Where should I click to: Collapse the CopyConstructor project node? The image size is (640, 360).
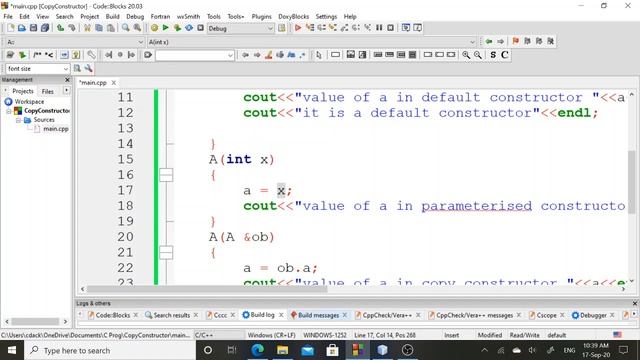tap(9, 111)
